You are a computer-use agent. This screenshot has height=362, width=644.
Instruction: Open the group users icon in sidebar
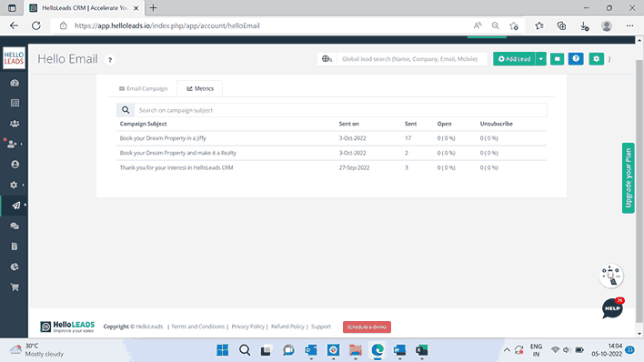15,124
